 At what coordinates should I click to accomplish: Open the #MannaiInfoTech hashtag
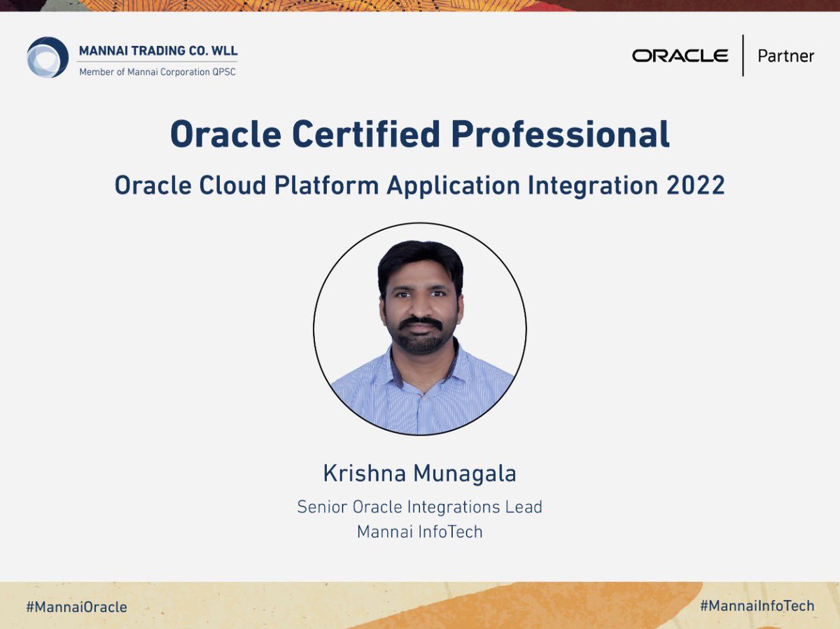(x=757, y=607)
